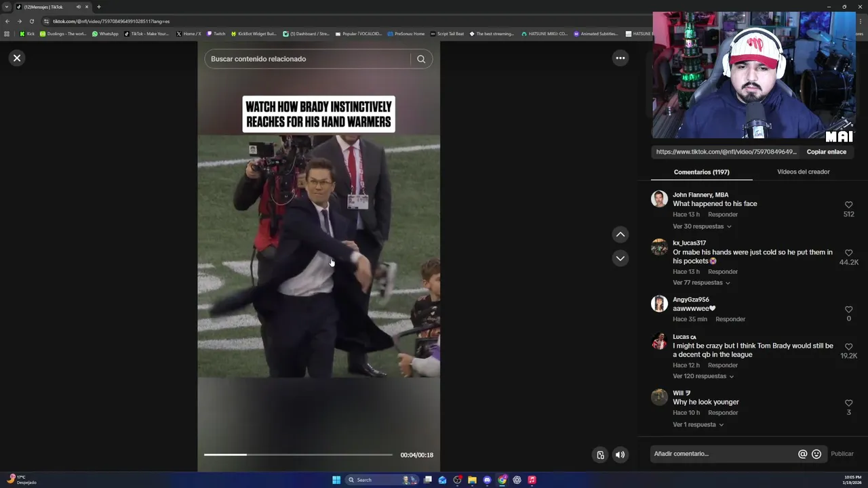
Task: Open Apple Music from taskbar
Action: 532,480
